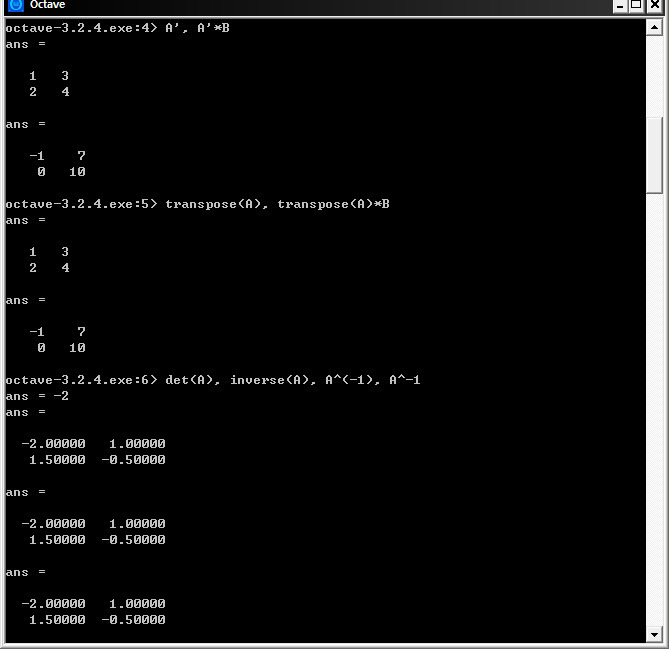This screenshot has width=669, height=649.
Task: Click the vertical scrollbar thumb
Action: click(x=654, y=155)
